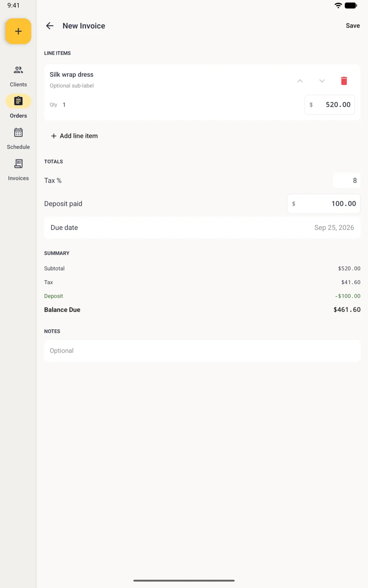
Task: Move Silk wrap dress item up
Action: click(x=300, y=81)
